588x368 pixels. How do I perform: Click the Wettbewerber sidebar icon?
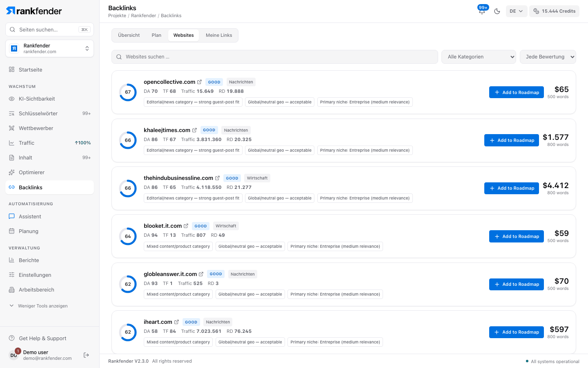pyautogui.click(x=11, y=128)
